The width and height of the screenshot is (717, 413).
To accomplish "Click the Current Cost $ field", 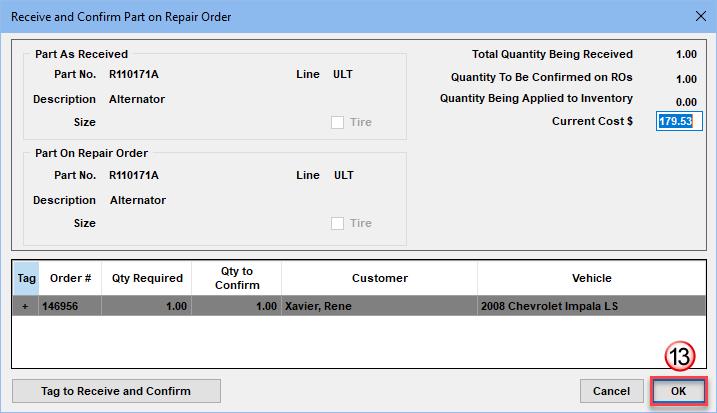I will 676,121.
